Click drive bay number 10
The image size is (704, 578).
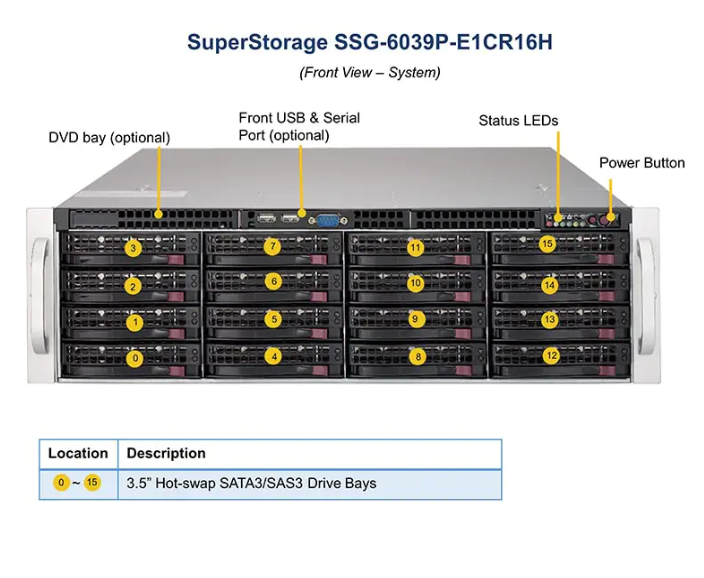pos(415,283)
